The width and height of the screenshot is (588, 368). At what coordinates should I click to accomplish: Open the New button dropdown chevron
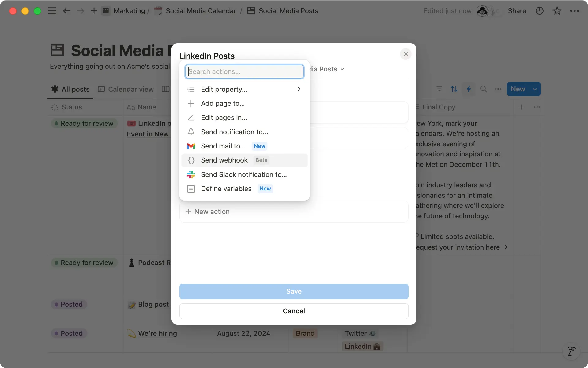[x=535, y=89]
